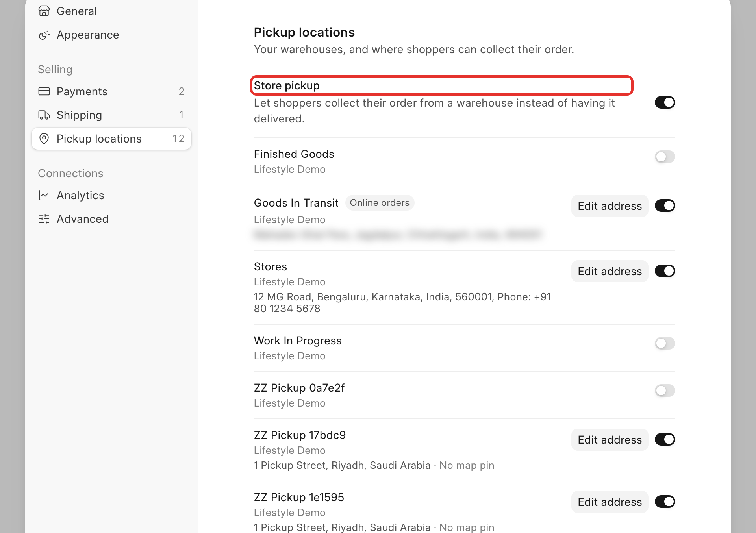This screenshot has width=756, height=533.
Task: Enable the Finished Goods pickup toggle
Action: 665,157
